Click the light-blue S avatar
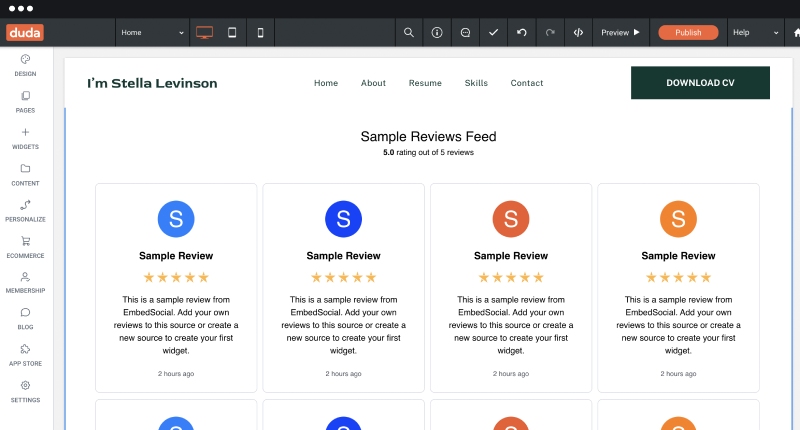Screen dimensions: 800x430 (176, 219)
